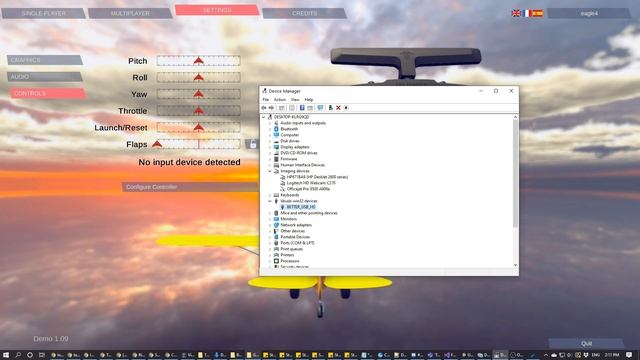Viewport: 640px width, 360px height.
Task: Click the eagle4 profile button
Action: click(x=589, y=13)
